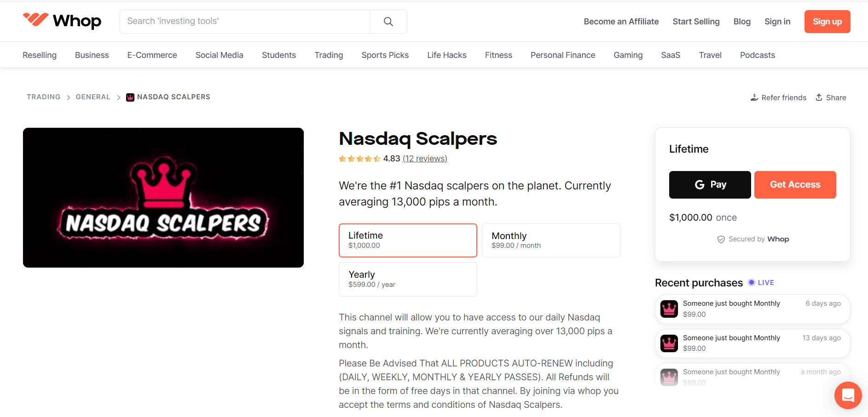Click the search magnifying glass icon
The width and height of the screenshot is (868, 417).
388,21
